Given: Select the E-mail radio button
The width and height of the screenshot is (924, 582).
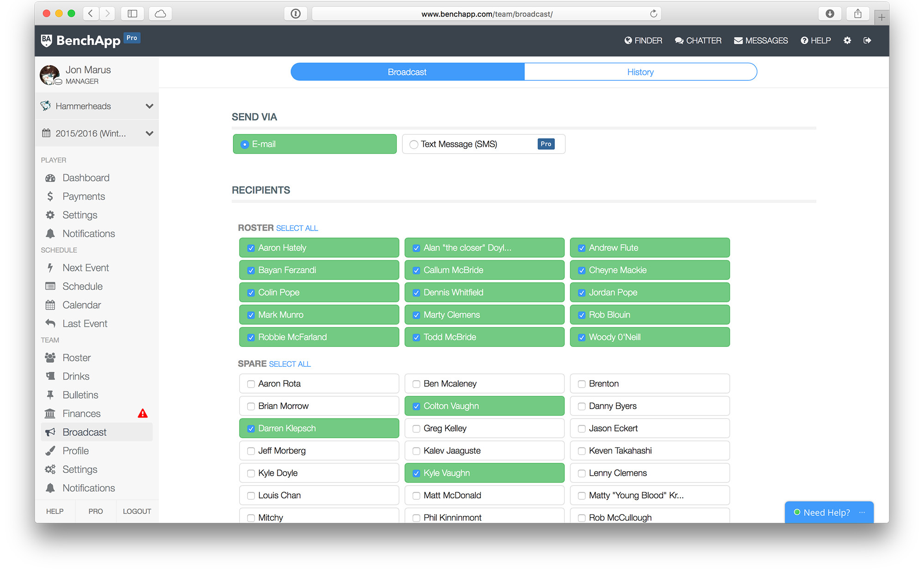Looking at the screenshot, I should click(x=244, y=144).
